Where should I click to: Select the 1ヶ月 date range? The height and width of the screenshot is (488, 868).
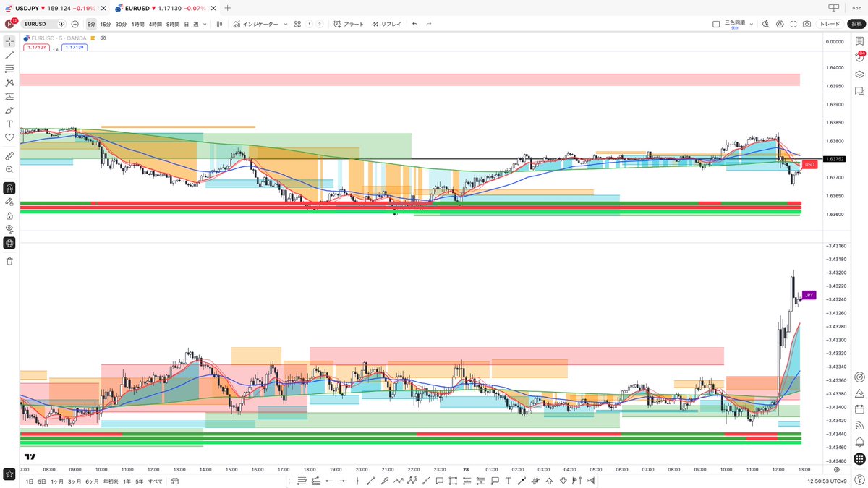56,481
